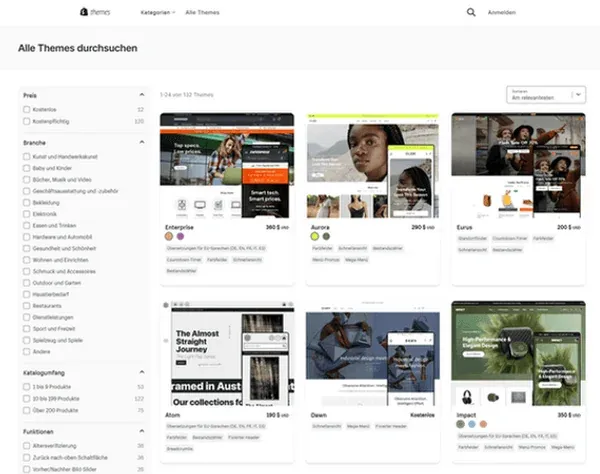Screen dimensions: 600x474
Task: Check Zurück-nach-oben-Schaltfläche filter
Action: click(26, 458)
